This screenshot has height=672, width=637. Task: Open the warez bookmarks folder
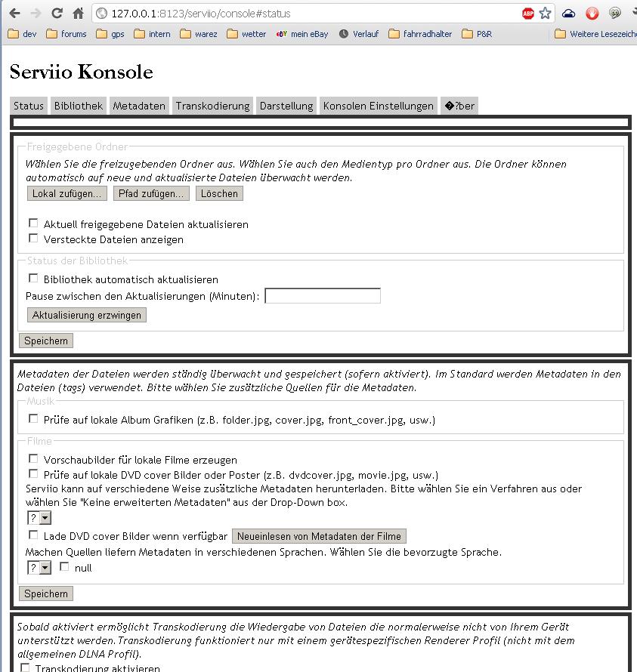[x=199, y=34]
